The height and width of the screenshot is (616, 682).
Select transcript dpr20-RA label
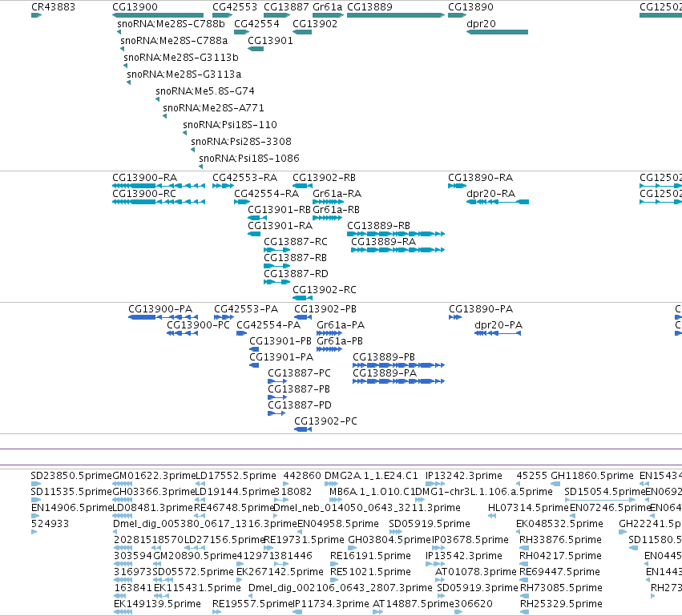pos(490,194)
